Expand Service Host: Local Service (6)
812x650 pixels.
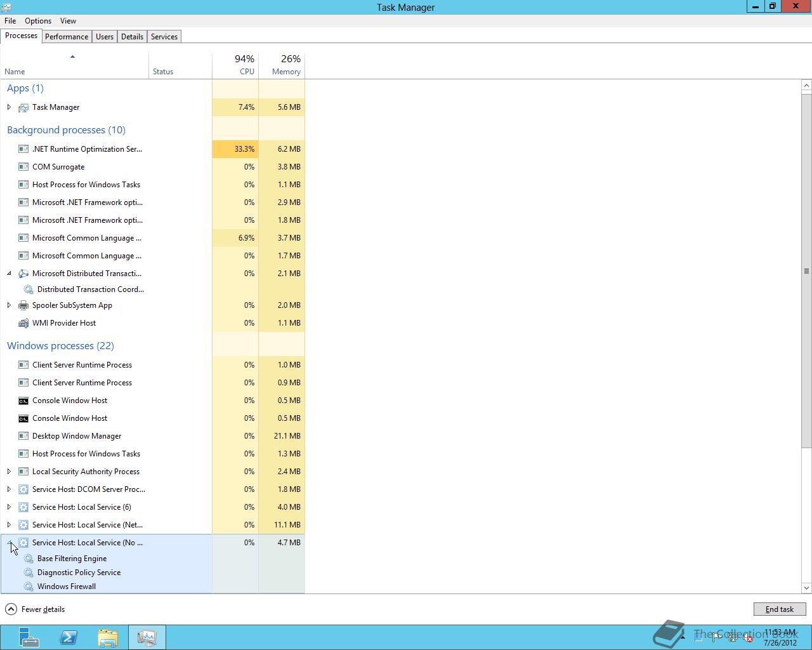9,507
